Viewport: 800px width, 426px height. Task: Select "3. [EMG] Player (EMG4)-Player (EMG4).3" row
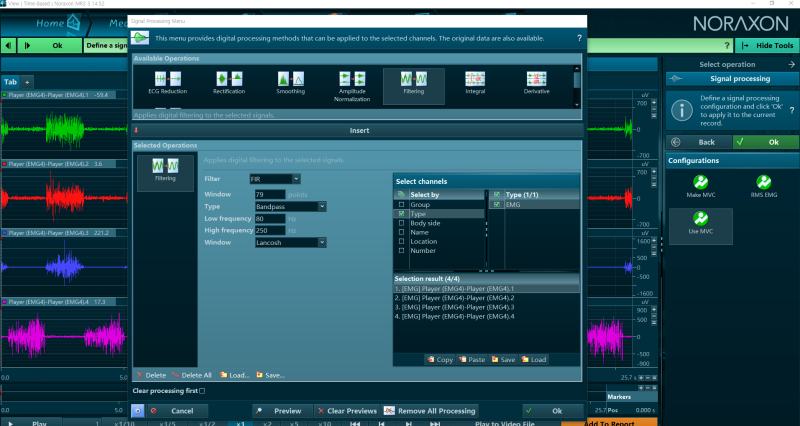[x=486, y=307]
